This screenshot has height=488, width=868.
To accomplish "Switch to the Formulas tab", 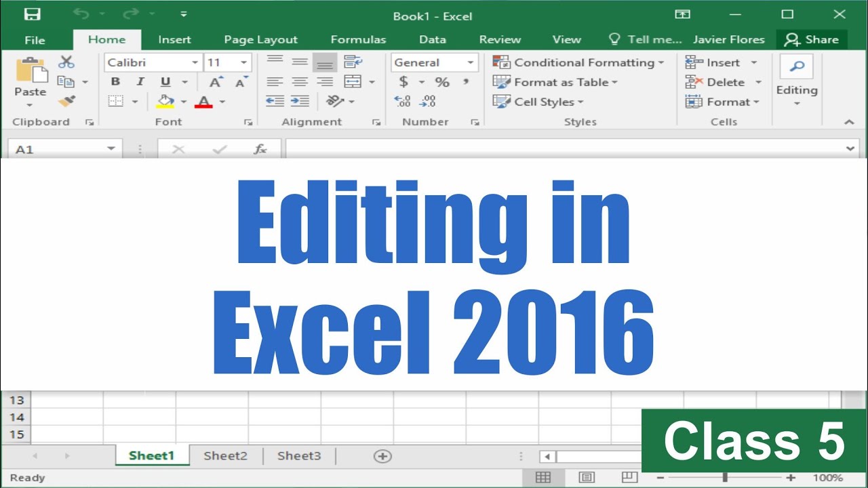I will coord(358,39).
